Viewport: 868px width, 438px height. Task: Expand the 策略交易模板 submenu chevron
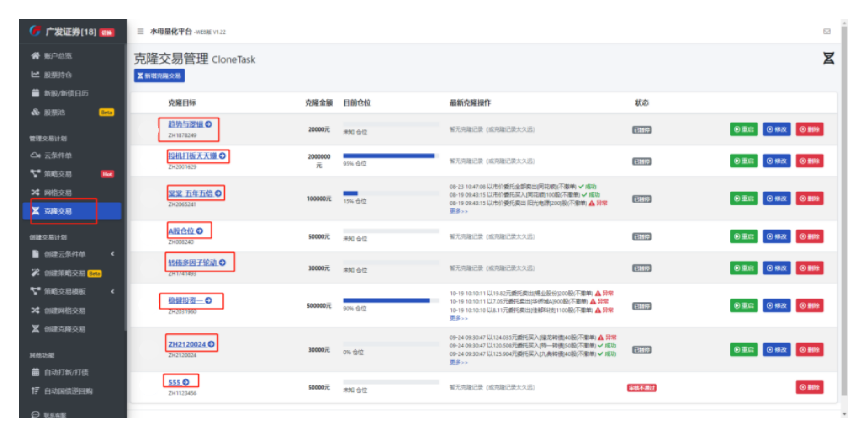point(112,292)
